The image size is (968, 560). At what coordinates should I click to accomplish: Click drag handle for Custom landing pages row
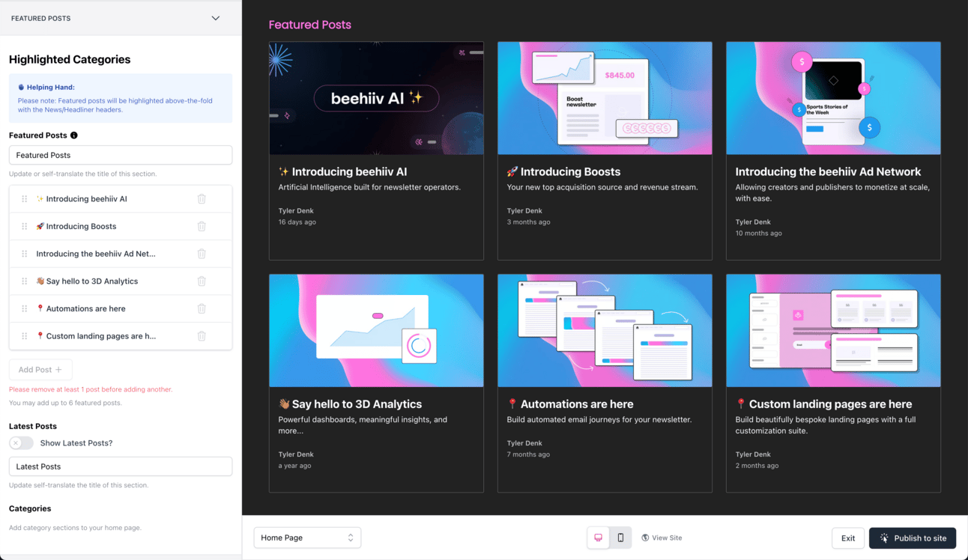(25, 336)
